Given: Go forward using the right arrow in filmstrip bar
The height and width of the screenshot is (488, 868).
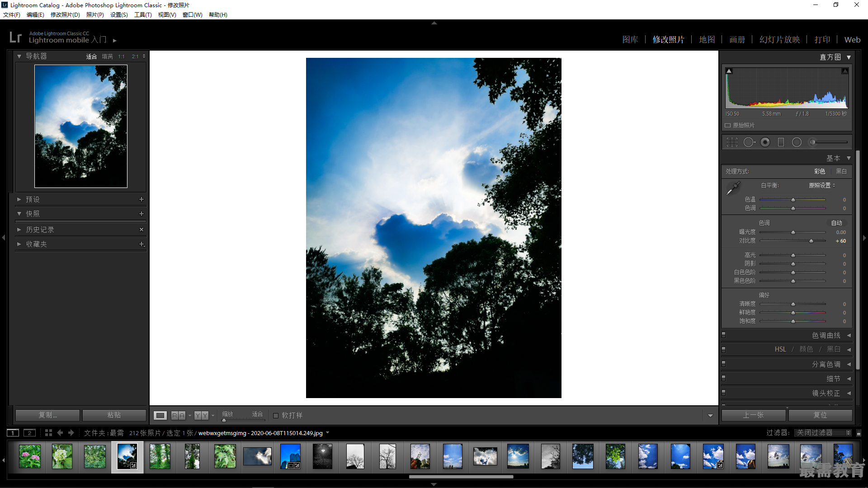Looking at the screenshot, I should 71,433.
